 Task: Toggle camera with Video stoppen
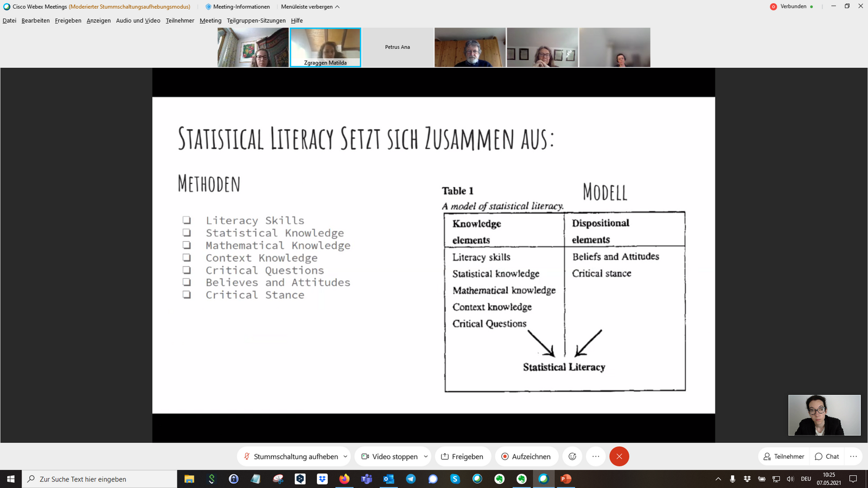tap(390, 457)
